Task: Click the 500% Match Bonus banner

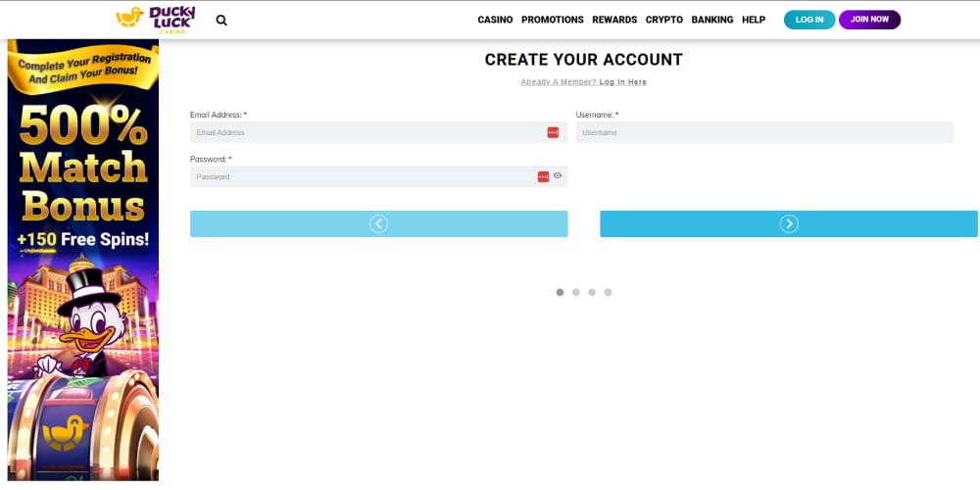Action: coord(83,260)
